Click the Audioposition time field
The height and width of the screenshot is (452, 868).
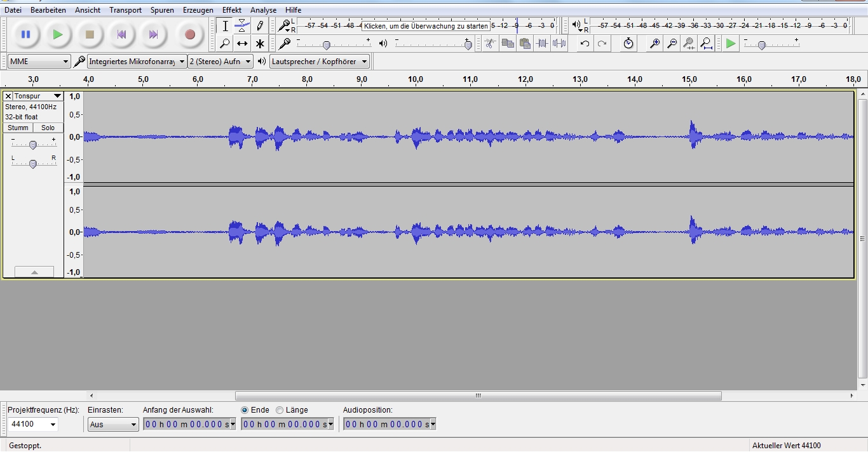389,424
